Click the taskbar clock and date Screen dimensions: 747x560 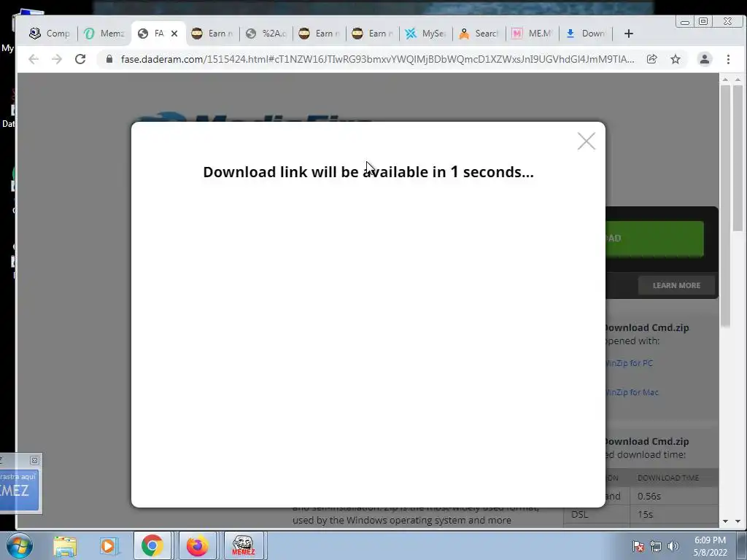click(x=710, y=546)
